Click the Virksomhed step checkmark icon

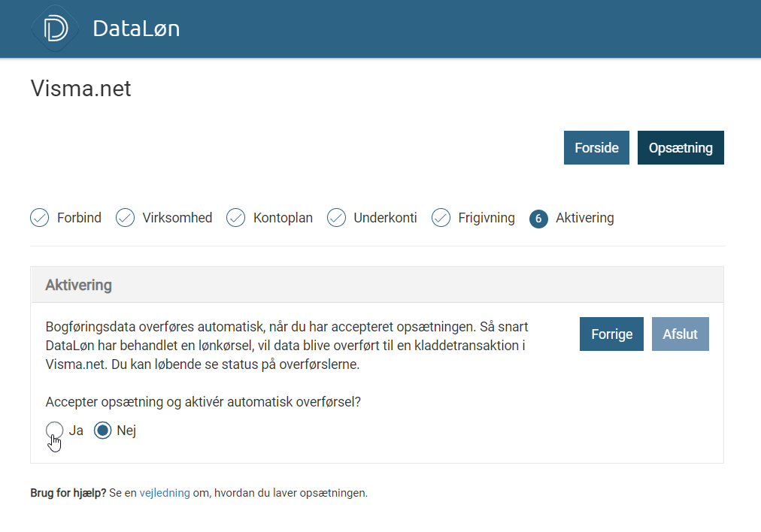click(x=125, y=218)
